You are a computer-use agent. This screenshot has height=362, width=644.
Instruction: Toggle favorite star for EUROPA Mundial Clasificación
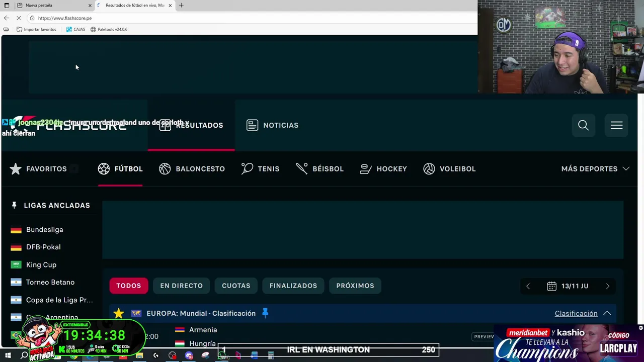pyautogui.click(x=118, y=313)
